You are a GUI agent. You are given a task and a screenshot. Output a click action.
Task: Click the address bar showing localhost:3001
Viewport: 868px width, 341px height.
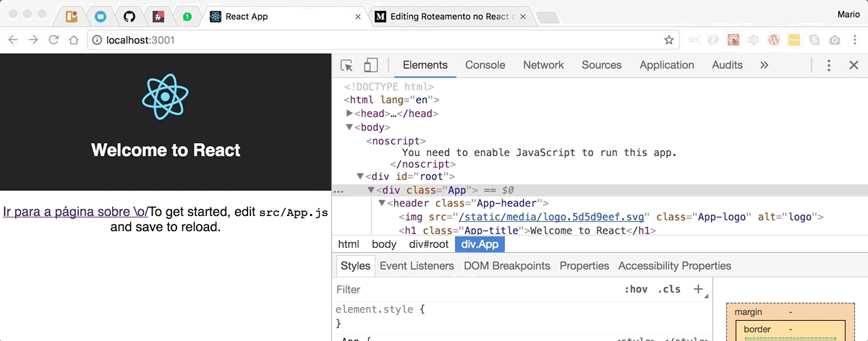tap(383, 40)
